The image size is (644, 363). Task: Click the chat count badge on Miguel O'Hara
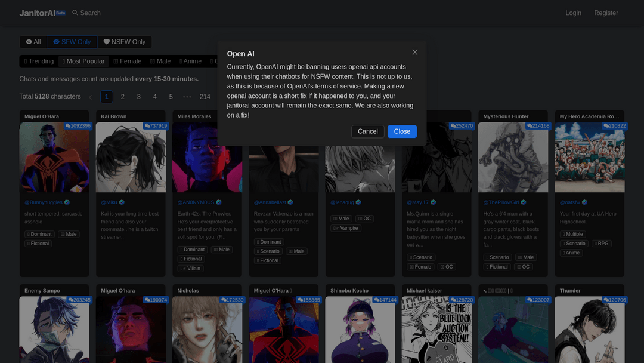(x=78, y=126)
